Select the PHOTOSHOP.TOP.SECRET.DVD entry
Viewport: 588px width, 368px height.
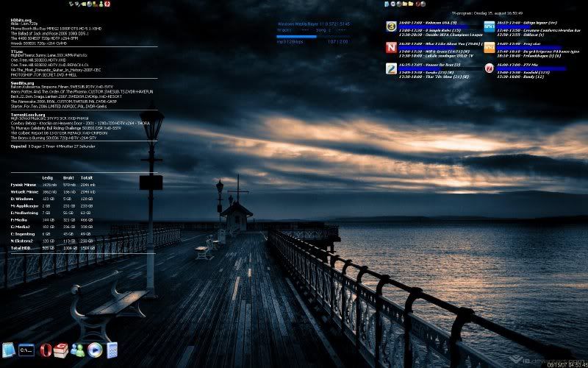coord(44,75)
